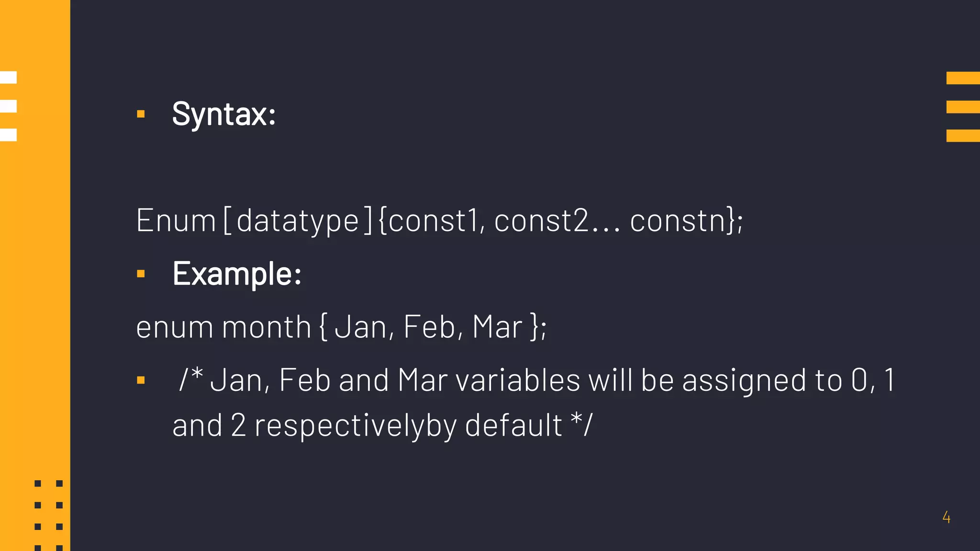Click the Syntax: heading text
The width and height of the screenshot is (980, 551).
click(224, 114)
